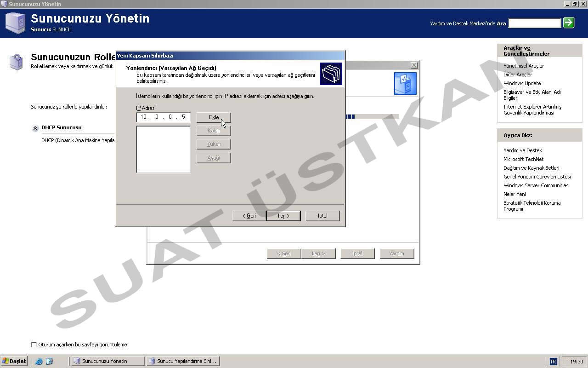Image resolution: width=588 pixels, height=368 pixels.
Task: Click the Yukarı button in wizard
Action: point(214,144)
